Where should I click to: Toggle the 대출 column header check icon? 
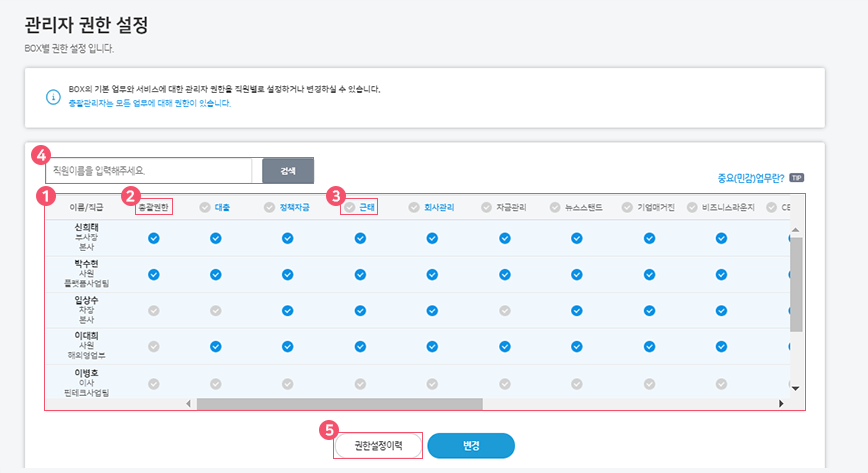(x=205, y=207)
